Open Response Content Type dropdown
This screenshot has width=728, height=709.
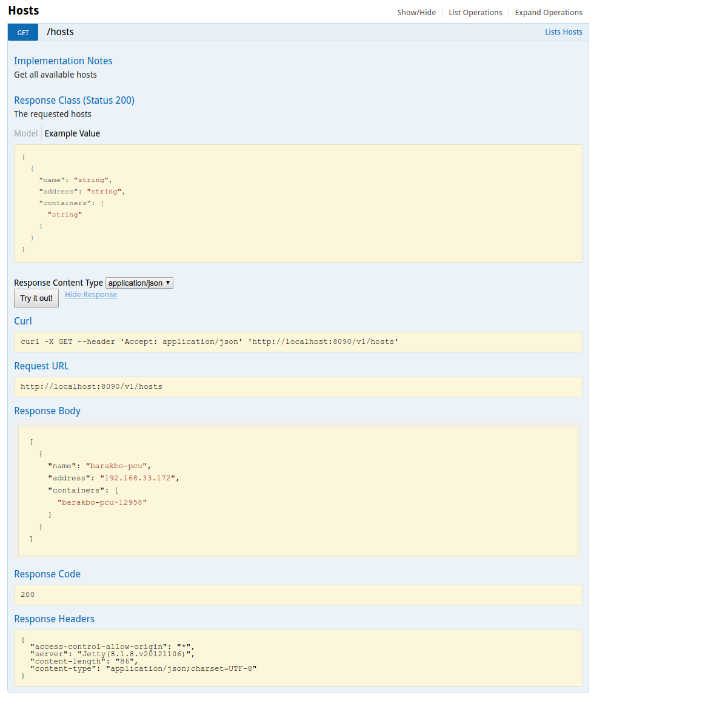tap(139, 283)
